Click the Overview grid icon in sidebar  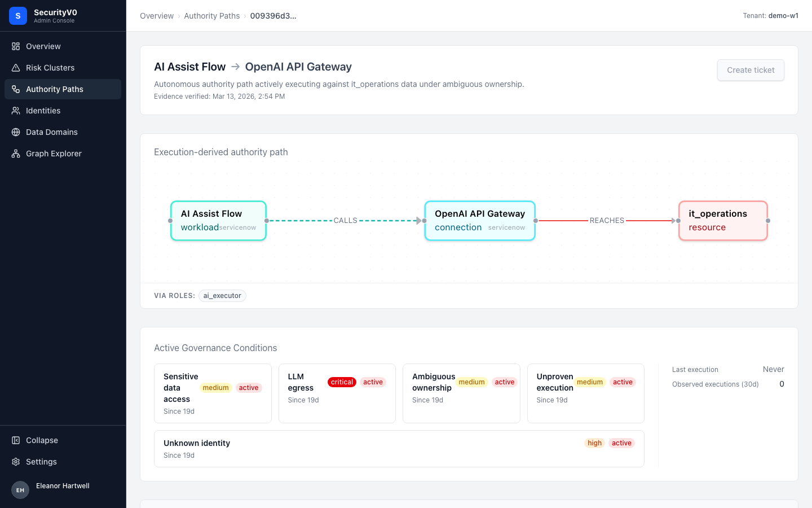click(x=16, y=46)
